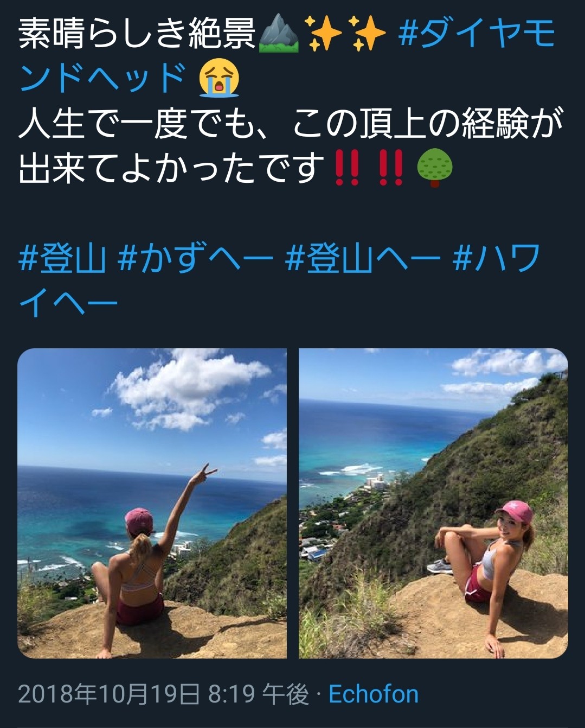The width and height of the screenshot is (585, 728).
Task: Select the text 素晴らしき絶景
Action: click(x=137, y=34)
